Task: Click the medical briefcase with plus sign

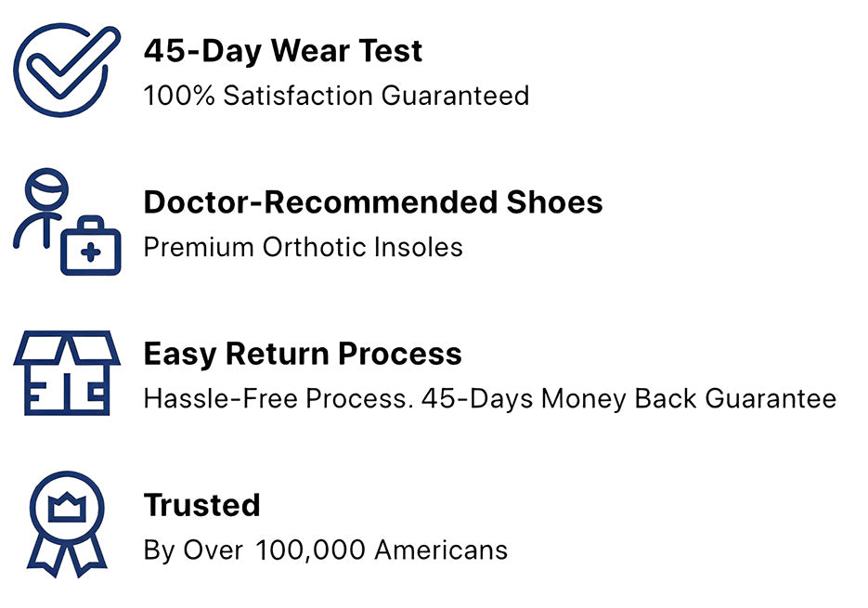Action: (x=91, y=247)
